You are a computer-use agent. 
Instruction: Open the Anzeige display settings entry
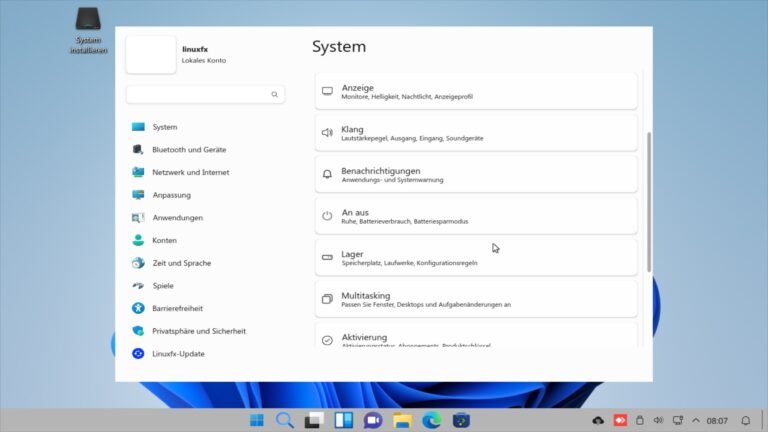click(x=475, y=92)
